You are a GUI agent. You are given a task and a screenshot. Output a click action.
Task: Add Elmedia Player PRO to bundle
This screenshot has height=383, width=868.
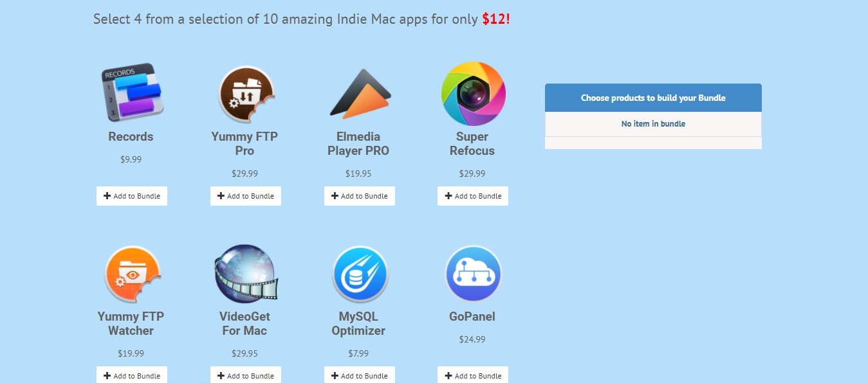click(360, 196)
